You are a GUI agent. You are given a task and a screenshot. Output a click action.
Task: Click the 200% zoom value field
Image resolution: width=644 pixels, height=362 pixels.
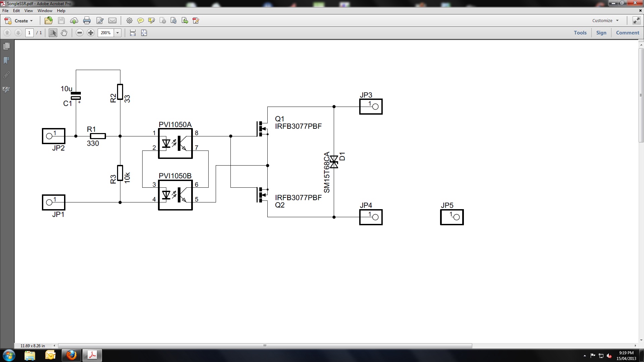(106, 33)
